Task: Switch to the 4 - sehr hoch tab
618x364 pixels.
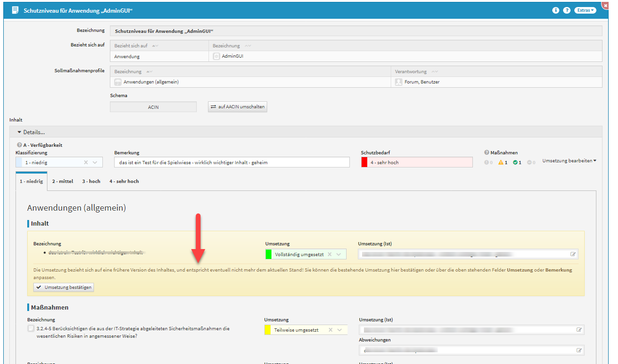Action: click(124, 181)
